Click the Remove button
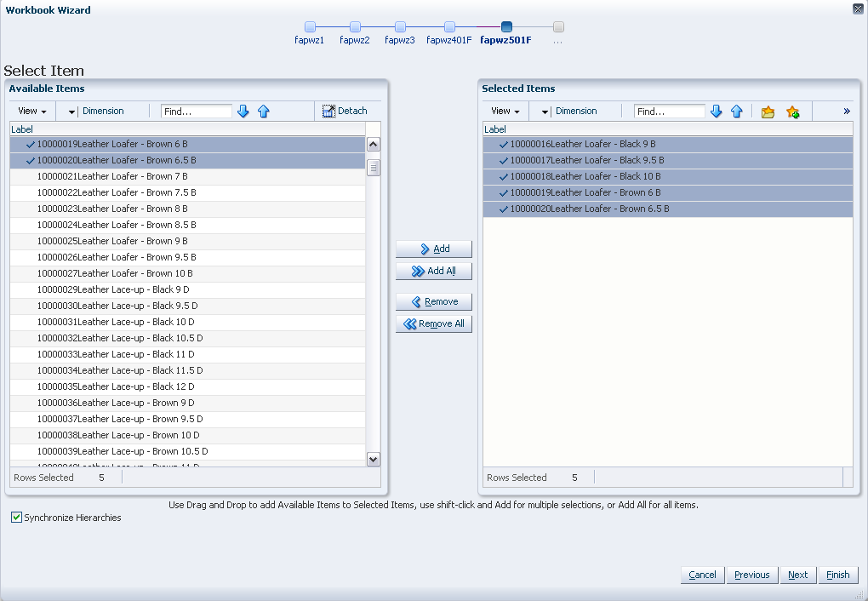This screenshot has width=868, height=601. (434, 302)
